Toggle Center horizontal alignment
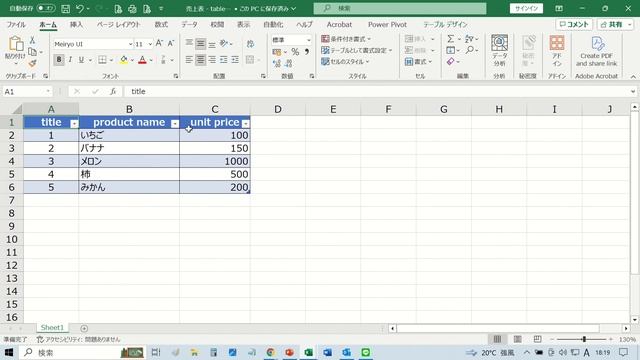The width and height of the screenshot is (640, 360). coord(200,60)
